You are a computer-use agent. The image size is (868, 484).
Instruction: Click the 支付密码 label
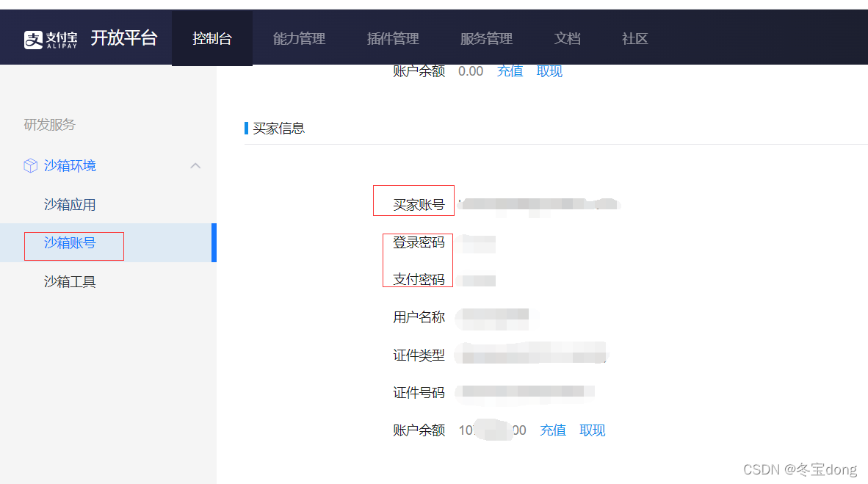click(419, 280)
